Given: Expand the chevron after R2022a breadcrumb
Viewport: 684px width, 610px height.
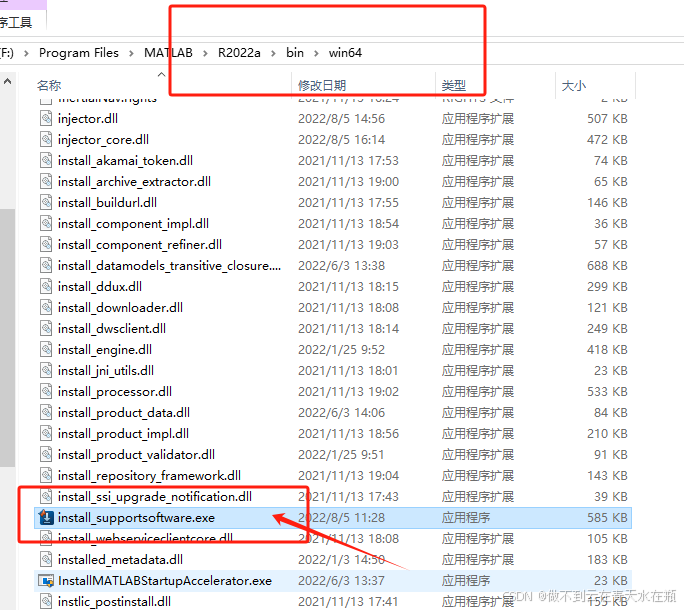Looking at the screenshot, I should 273,53.
